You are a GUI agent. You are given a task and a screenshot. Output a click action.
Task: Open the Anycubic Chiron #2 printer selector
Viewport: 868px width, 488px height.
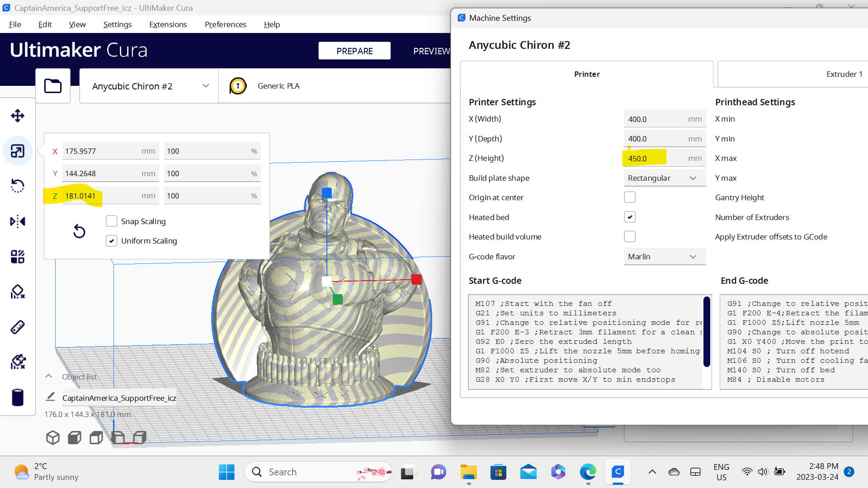coord(148,86)
